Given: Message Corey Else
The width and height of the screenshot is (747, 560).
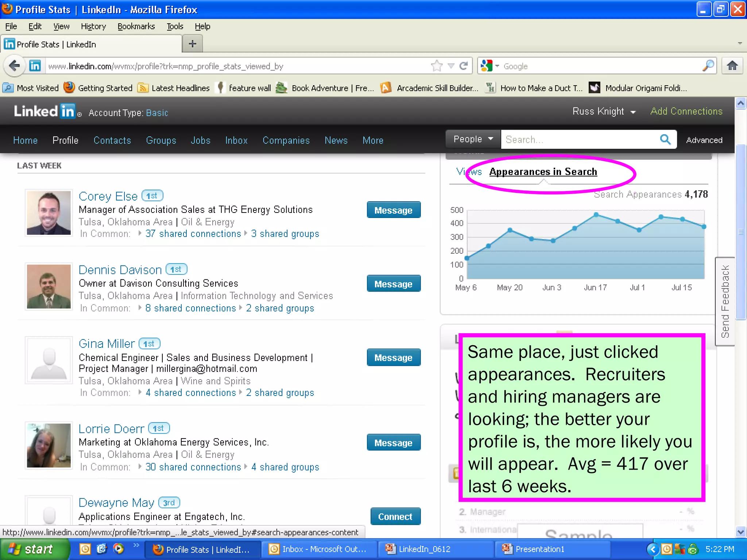Looking at the screenshot, I should pyautogui.click(x=394, y=210).
